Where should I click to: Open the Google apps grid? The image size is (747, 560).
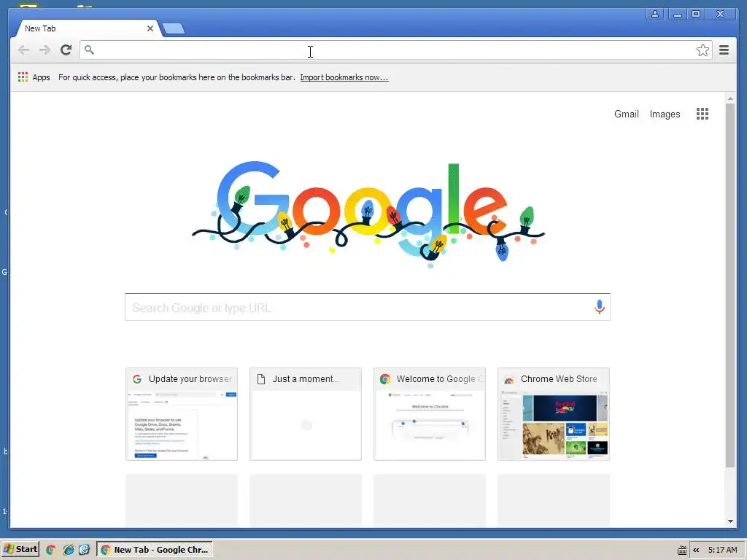pos(703,114)
